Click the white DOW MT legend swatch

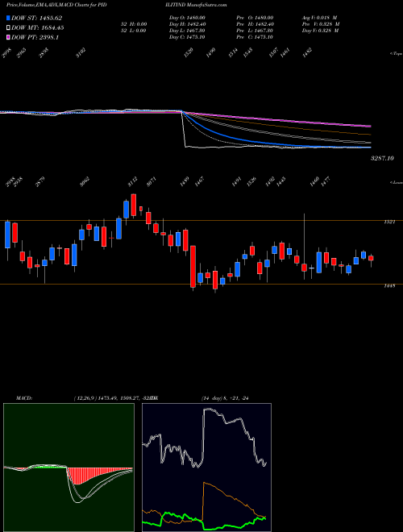[8, 28]
